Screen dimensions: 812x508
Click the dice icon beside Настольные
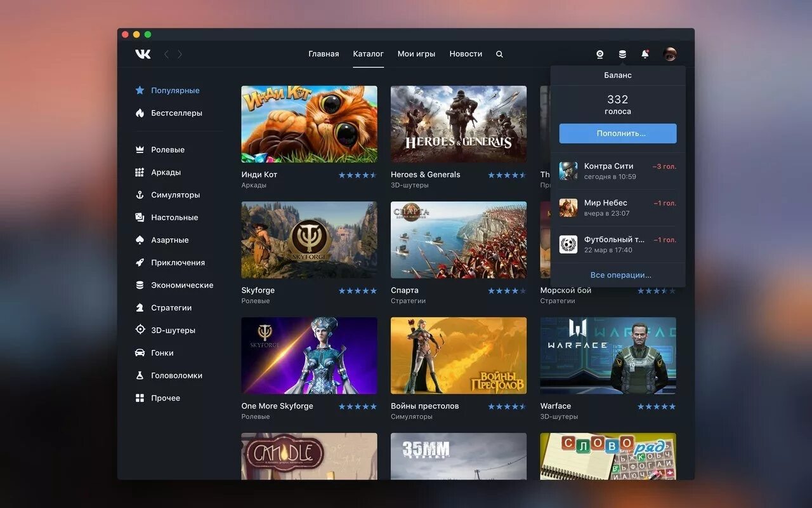[x=140, y=217]
